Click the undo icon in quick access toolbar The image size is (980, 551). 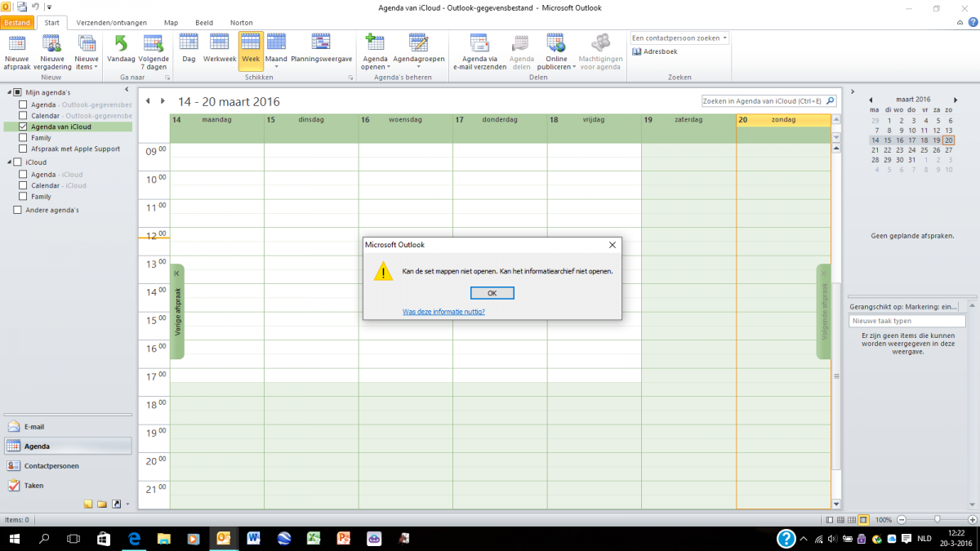35,7
